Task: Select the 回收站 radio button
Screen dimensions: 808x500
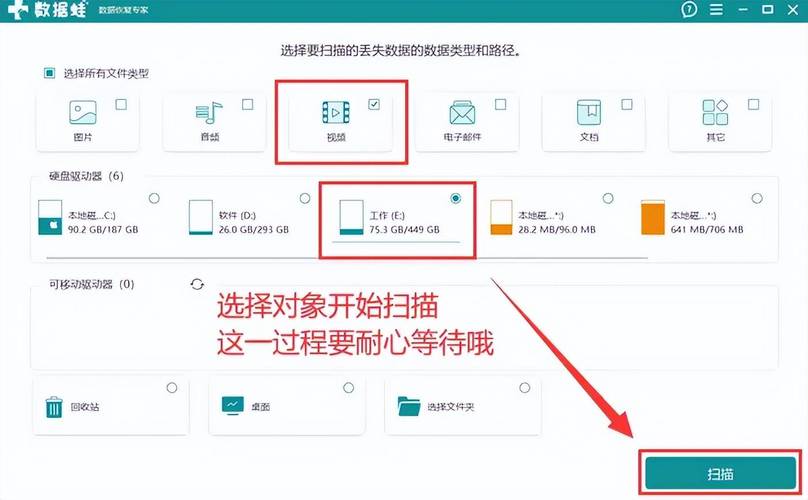Action: click(x=172, y=388)
